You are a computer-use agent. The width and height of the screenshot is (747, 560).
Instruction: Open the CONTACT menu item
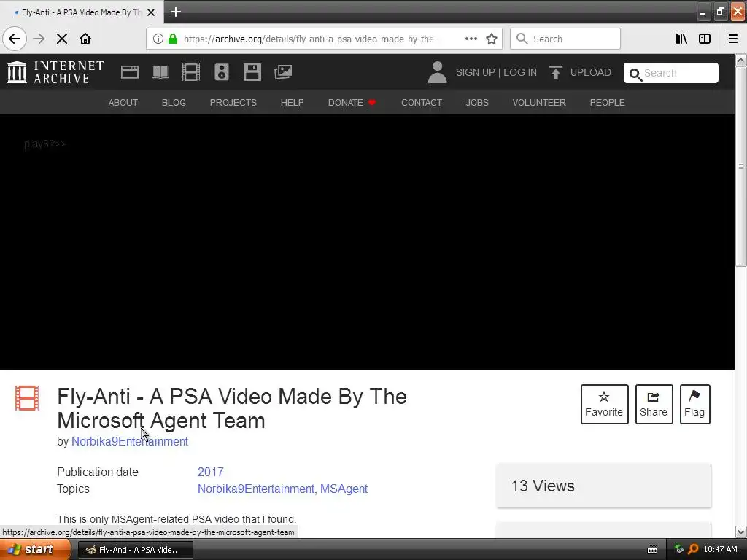click(x=422, y=102)
